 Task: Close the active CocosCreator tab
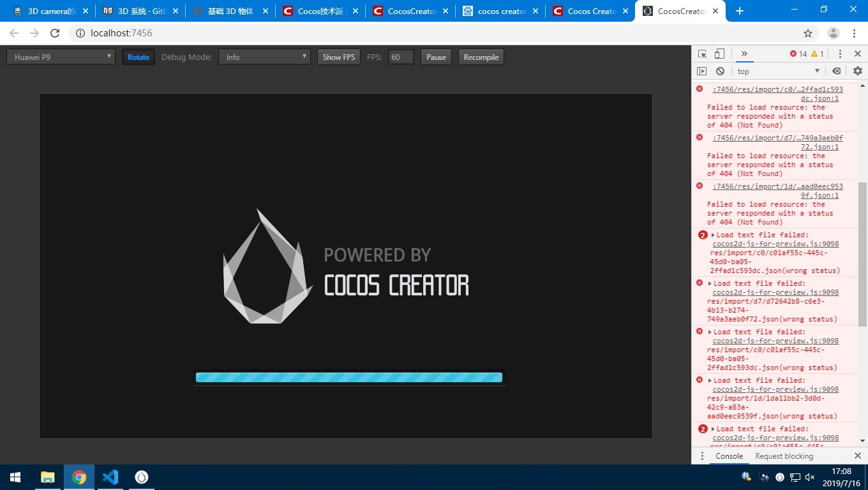point(715,11)
